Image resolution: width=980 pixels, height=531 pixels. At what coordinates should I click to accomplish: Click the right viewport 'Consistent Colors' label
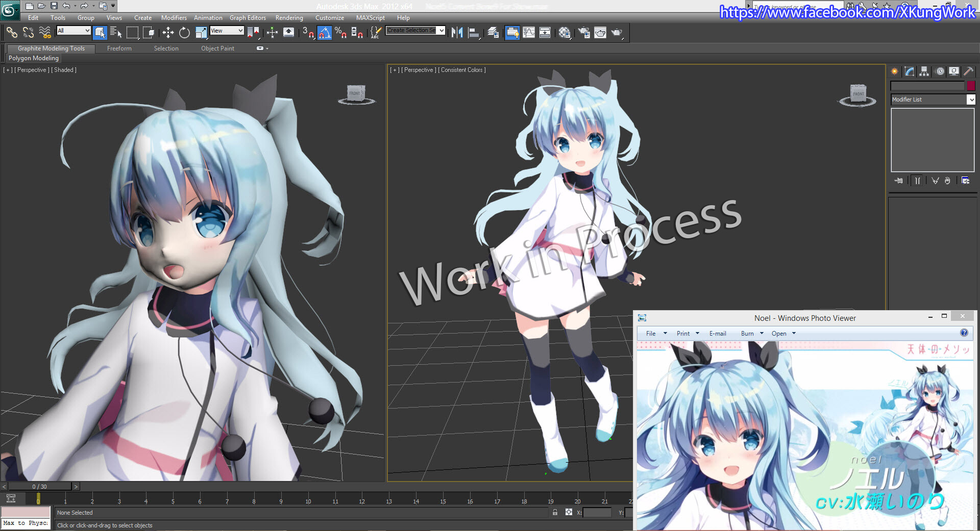coord(462,70)
